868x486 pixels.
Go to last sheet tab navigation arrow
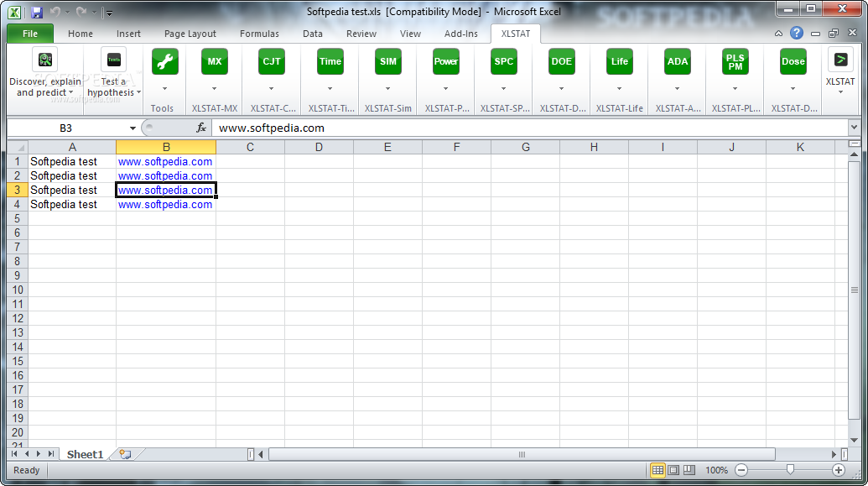[x=51, y=454]
